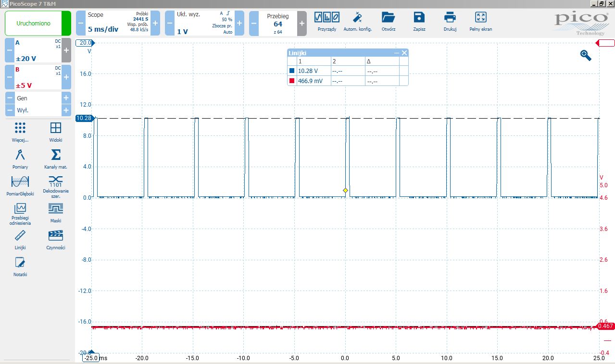Screen dimensions: 615x364
Task: Open Przebieg 64 buffer navigator
Action: pos(278,23)
